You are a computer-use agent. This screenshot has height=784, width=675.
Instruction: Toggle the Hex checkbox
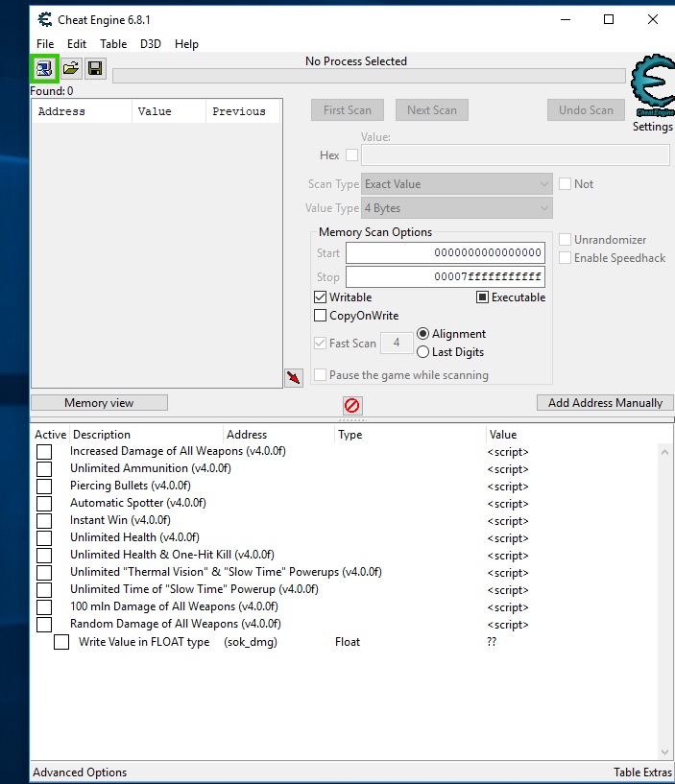[351, 155]
